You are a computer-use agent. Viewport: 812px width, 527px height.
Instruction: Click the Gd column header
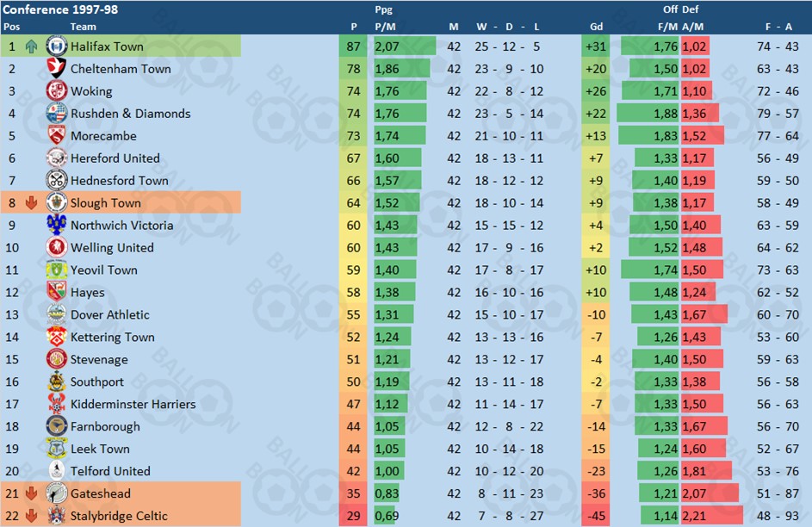coord(596,27)
